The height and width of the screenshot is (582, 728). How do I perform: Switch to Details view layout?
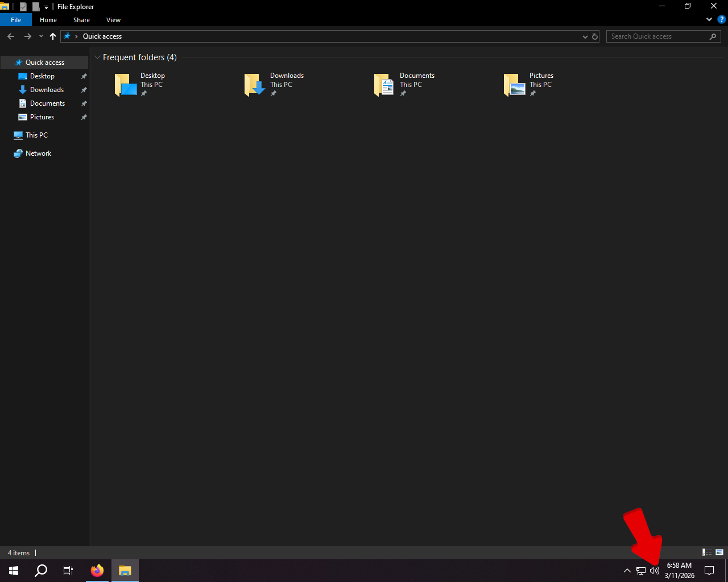(x=707, y=552)
